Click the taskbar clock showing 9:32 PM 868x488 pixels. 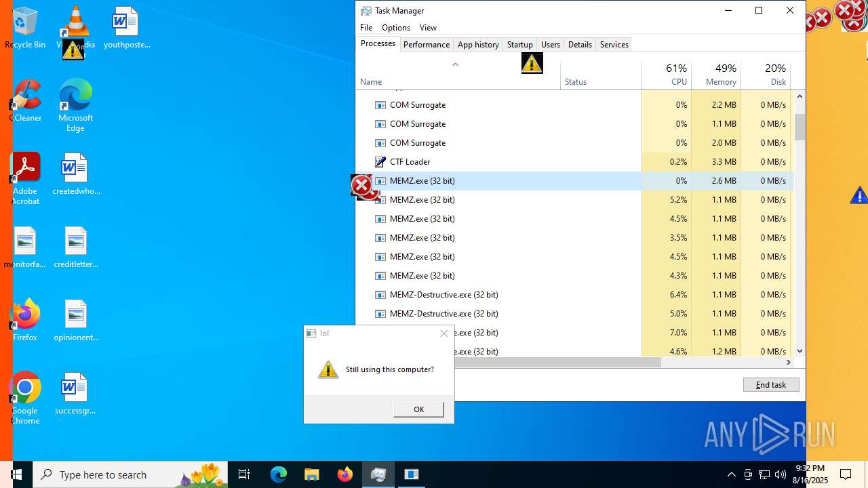(810, 474)
